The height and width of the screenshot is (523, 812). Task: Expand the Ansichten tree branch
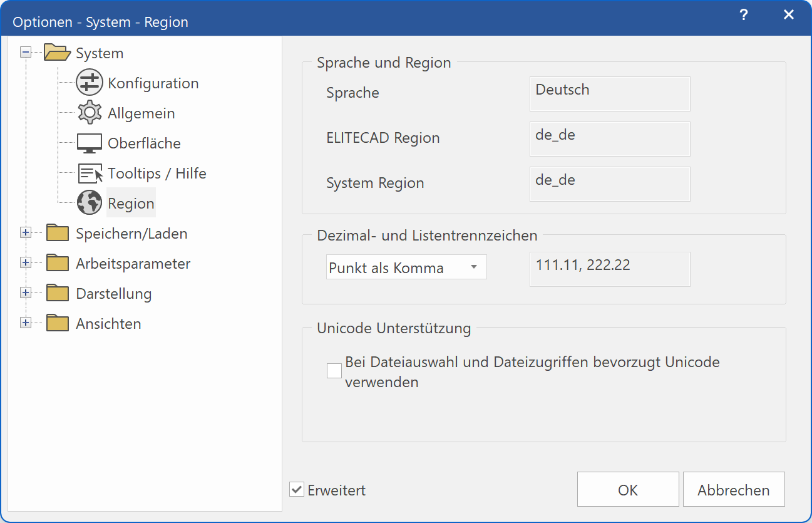tap(25, 323)
